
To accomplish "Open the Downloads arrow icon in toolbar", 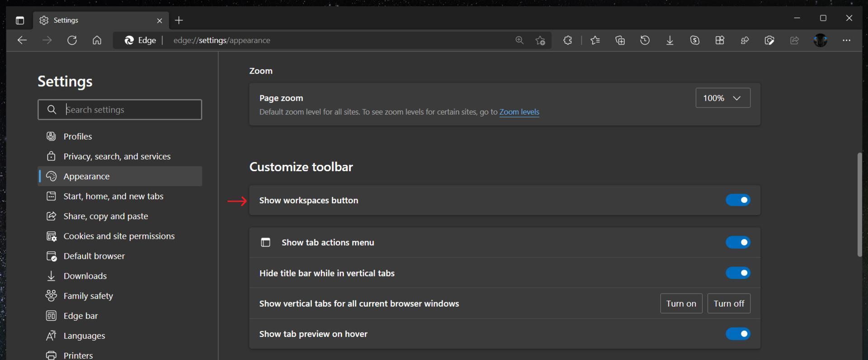I will click(x=670, y=40).
